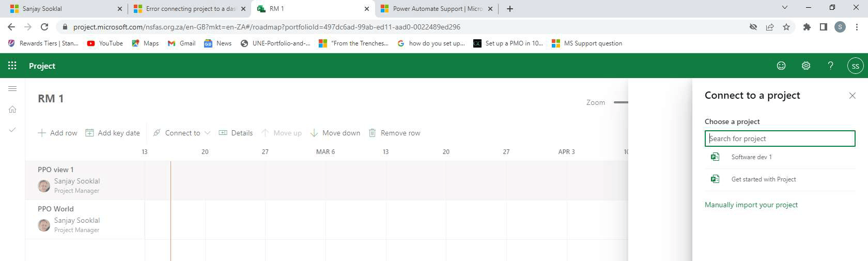Open the UNE-Portfolio-and bookmark
Screen dimensions: 868x261
(275, 43)
